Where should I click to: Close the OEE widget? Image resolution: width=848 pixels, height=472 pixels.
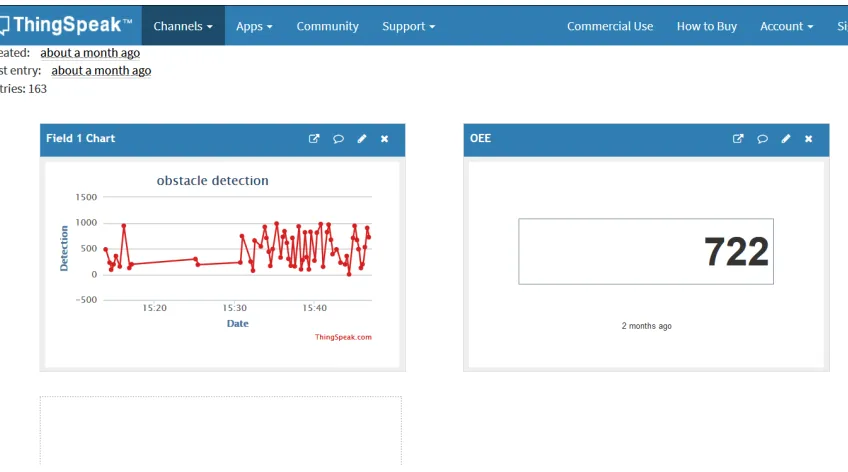click(x=809, y=139)
